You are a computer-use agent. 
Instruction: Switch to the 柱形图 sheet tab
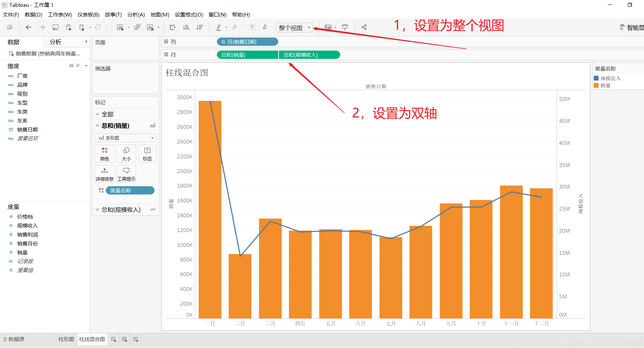(x=66, y=339)
